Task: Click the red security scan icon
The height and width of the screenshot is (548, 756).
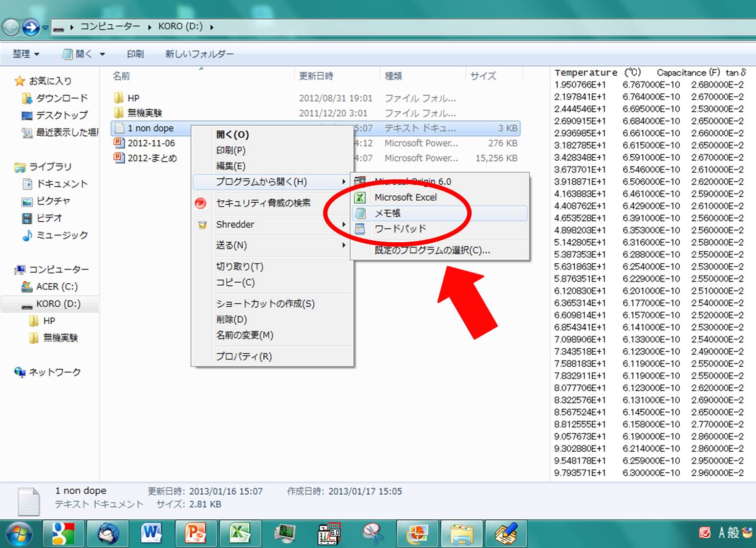Action: click(201, 203)
